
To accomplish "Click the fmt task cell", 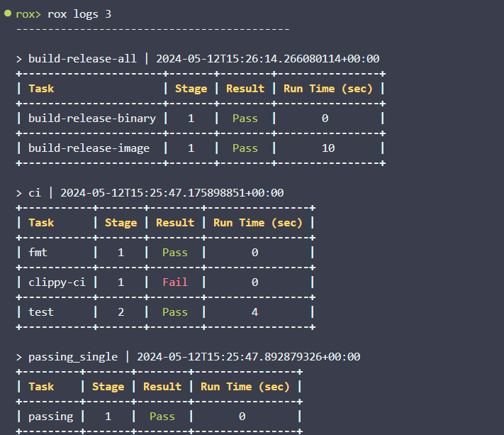I will [x=38, y=252].
